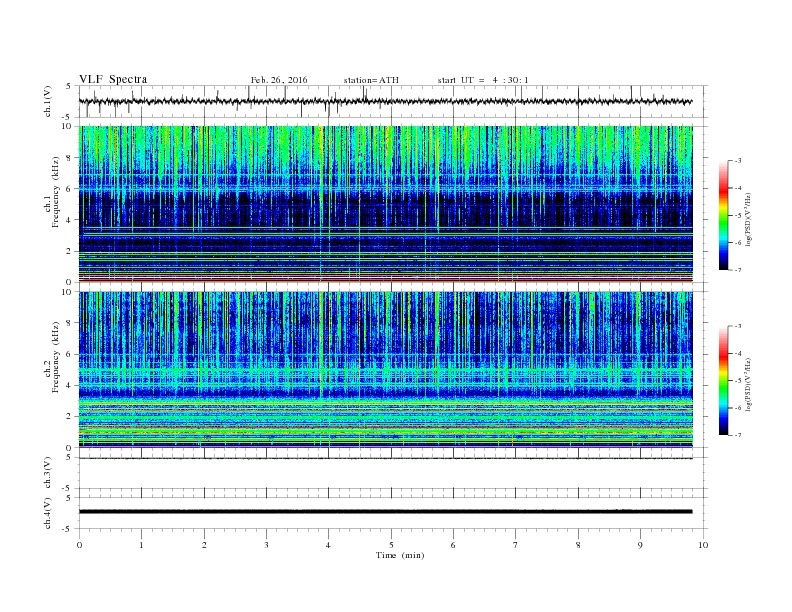Click ch.1 spectrogram "4" kHz tick label

coord(70,220)
